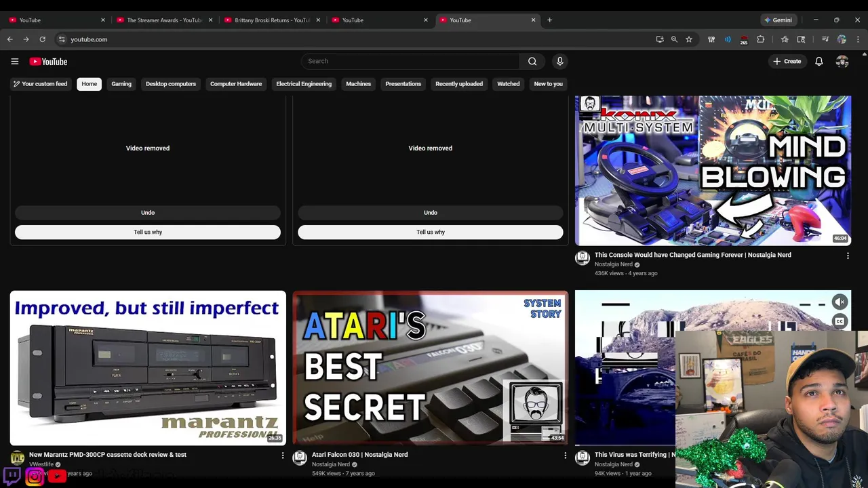Open YouTube account avatar menu

click(x=842, y=62)
